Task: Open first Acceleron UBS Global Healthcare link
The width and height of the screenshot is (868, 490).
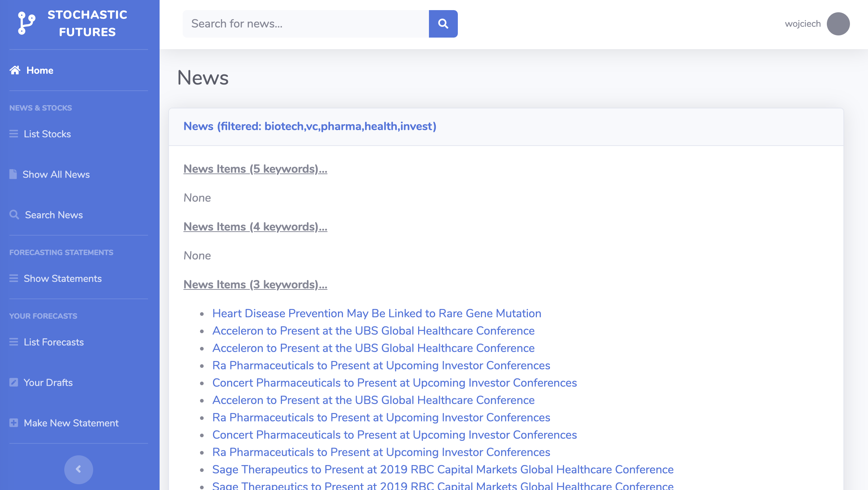Action: (x=373, y=331)
